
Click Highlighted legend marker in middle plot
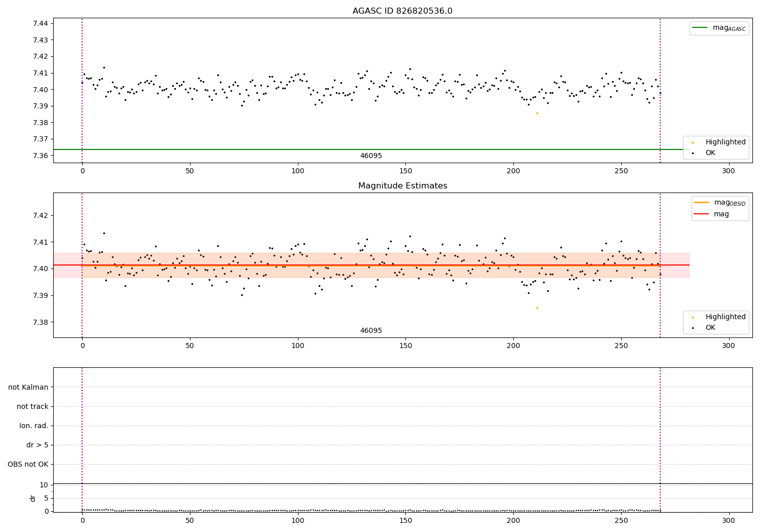[693, 317]
